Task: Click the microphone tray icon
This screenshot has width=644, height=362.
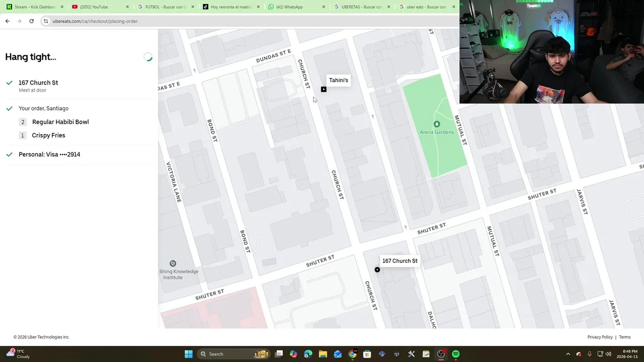Action: 589,354
